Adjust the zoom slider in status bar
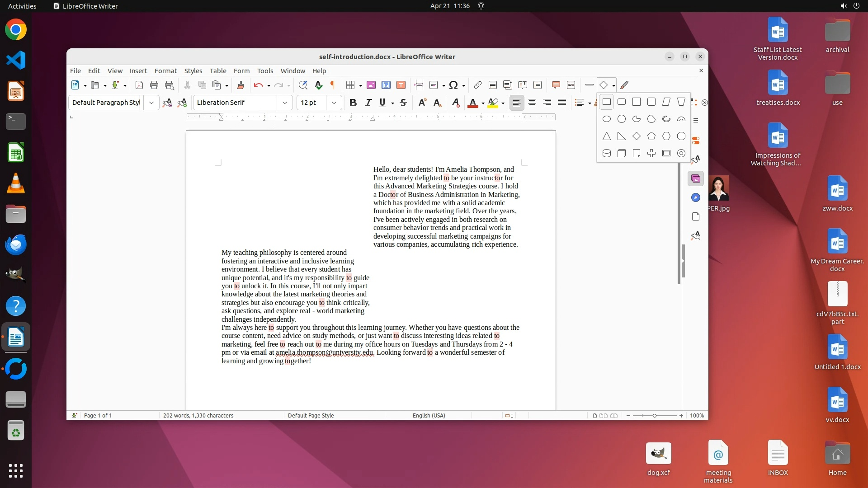The image size is (868, 488). (654, 415)
